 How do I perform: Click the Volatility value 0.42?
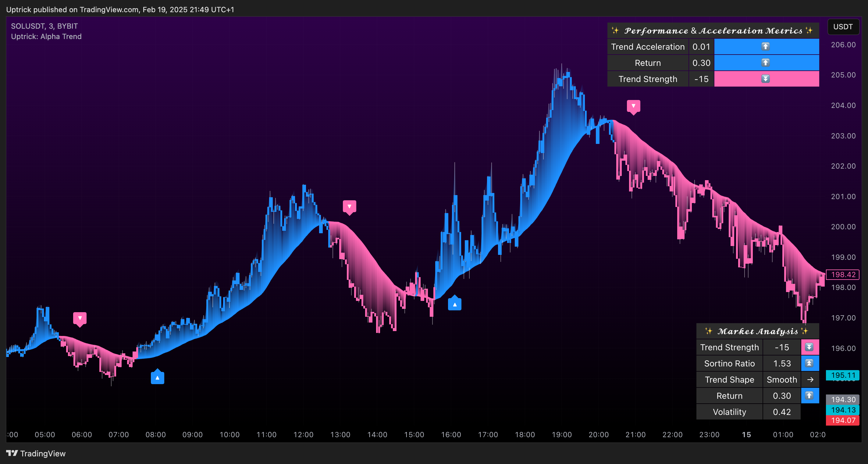(782, 412)
